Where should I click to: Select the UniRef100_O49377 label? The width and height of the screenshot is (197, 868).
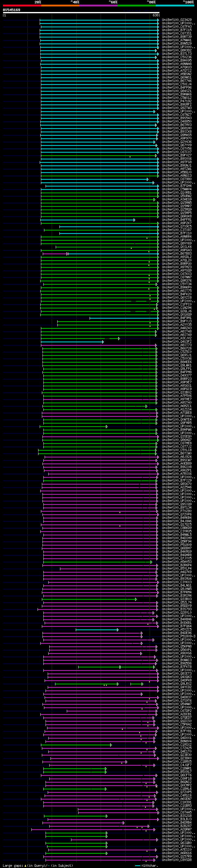pyautogui.click(x=176, y=375)
